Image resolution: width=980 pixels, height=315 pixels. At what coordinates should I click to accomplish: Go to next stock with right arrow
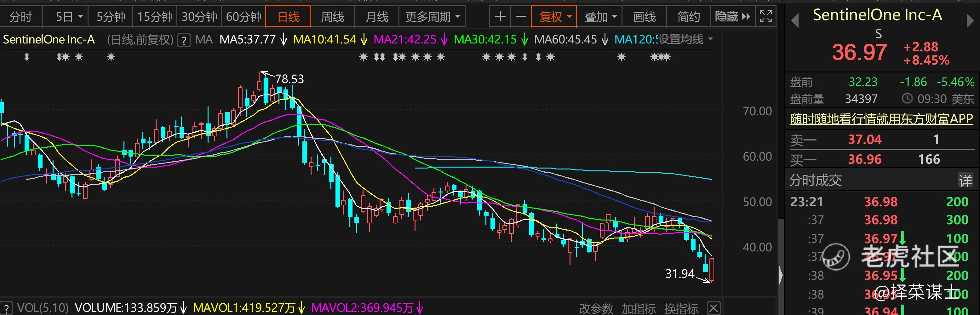970,21
